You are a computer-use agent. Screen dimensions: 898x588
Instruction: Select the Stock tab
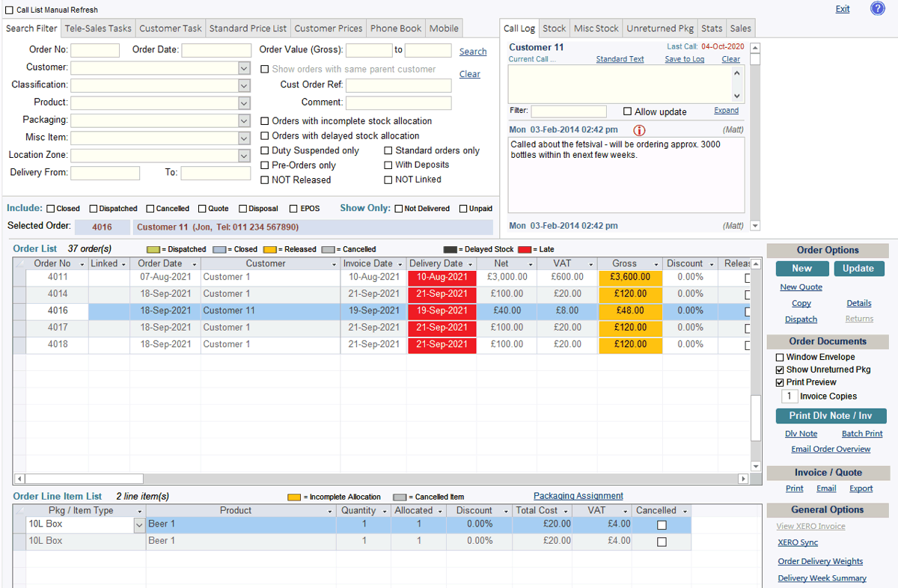(x=554, y=28)
